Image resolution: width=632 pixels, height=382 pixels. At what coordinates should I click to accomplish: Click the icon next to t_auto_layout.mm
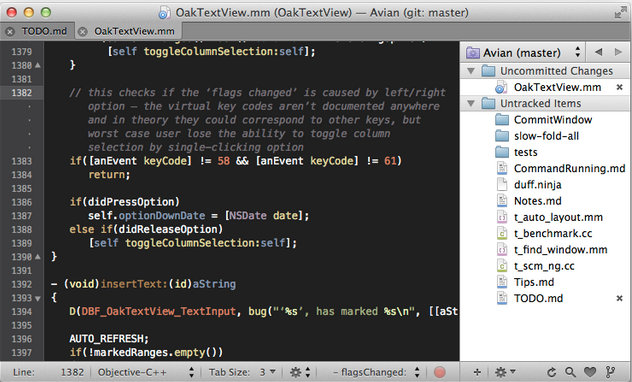[502, 217]
